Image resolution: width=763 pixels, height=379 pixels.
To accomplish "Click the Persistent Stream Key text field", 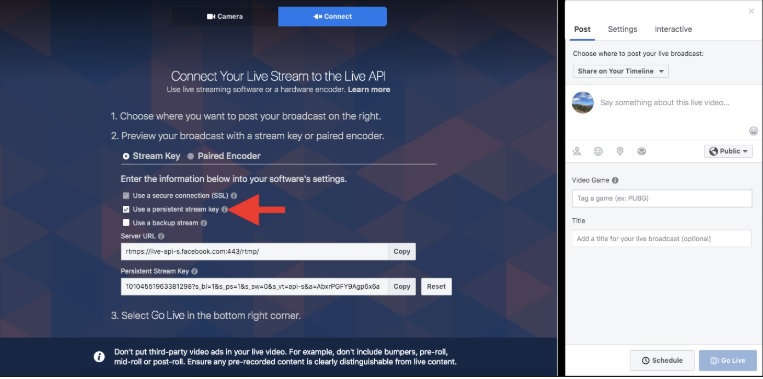I will 254,287.
